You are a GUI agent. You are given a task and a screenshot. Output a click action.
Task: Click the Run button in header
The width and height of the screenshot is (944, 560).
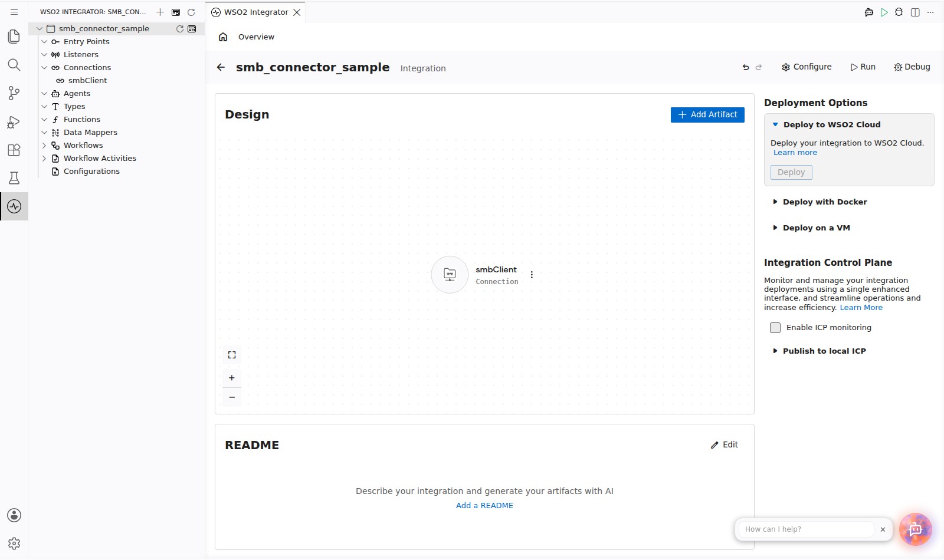(x=863, y=67)
